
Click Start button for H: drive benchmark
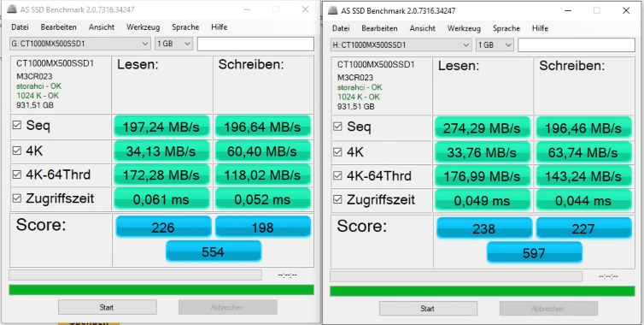pyautogui.click(x=428, y=309)
